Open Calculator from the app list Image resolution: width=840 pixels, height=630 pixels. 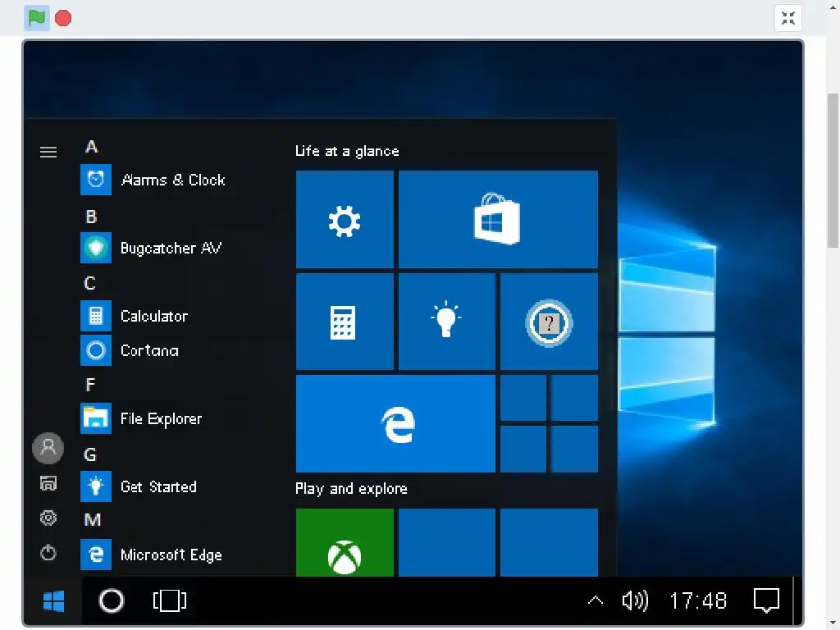[135, 316]
